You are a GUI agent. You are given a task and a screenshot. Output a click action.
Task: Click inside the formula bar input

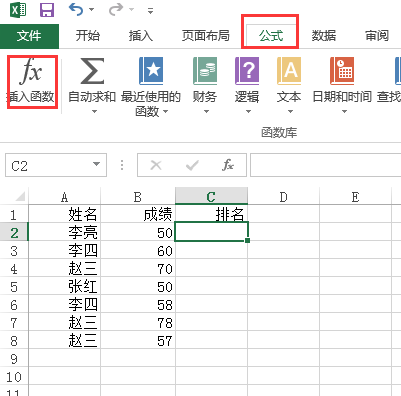(x=325, y=165)
